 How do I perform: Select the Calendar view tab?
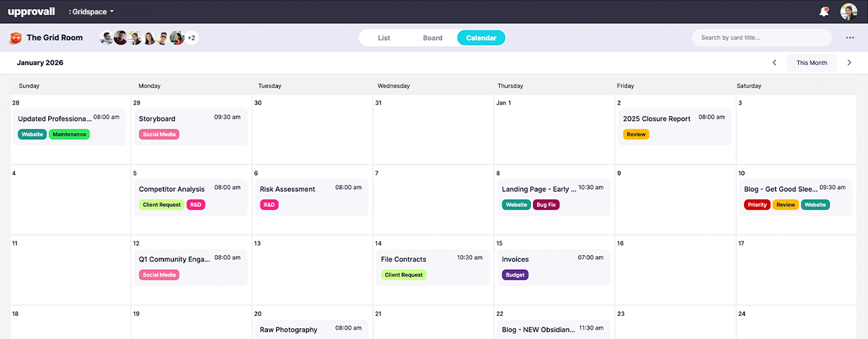481,38
